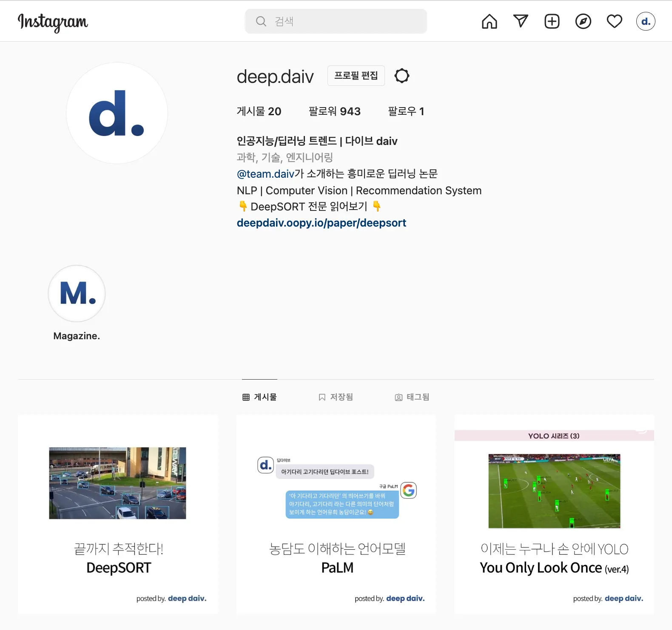The width and height of the screenshot is (672, 630).
Task: Click the Magazine. highlight label
Action: click(77, 336)
